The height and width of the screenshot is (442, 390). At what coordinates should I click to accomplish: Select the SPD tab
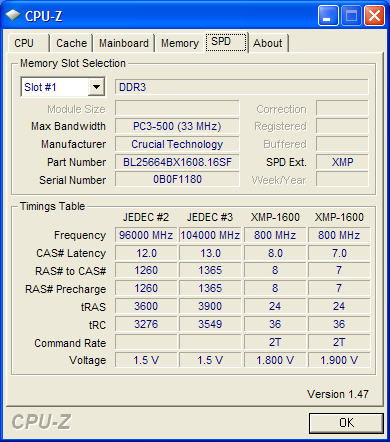pos(226,42)
